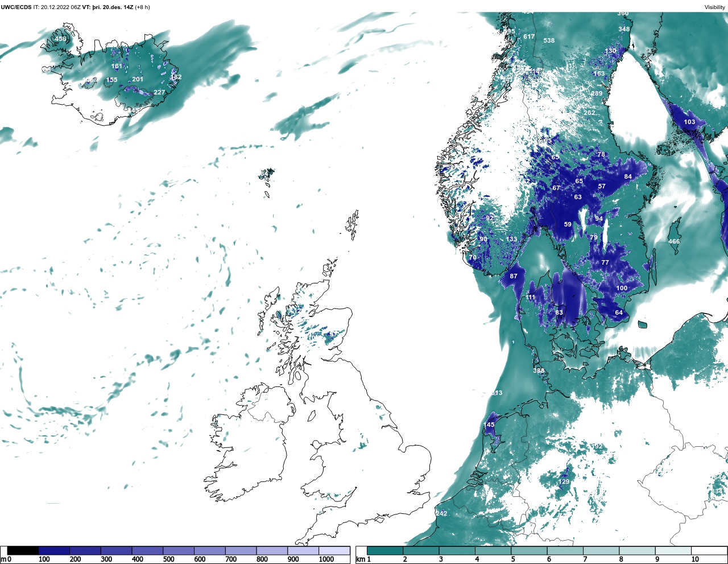Click the 'm' unit label on the legend
Image resolution: width=728 pixels, height=564 pixels.
(3, 559)
